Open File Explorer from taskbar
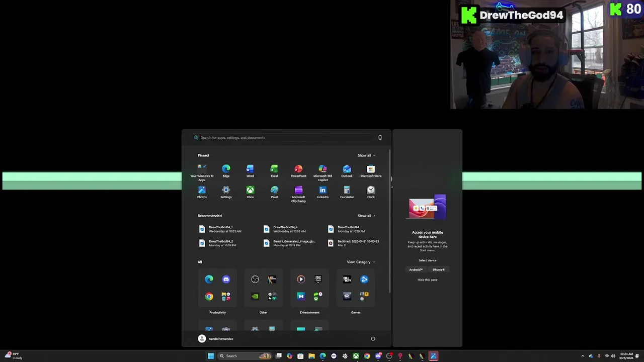 point(311,356)
